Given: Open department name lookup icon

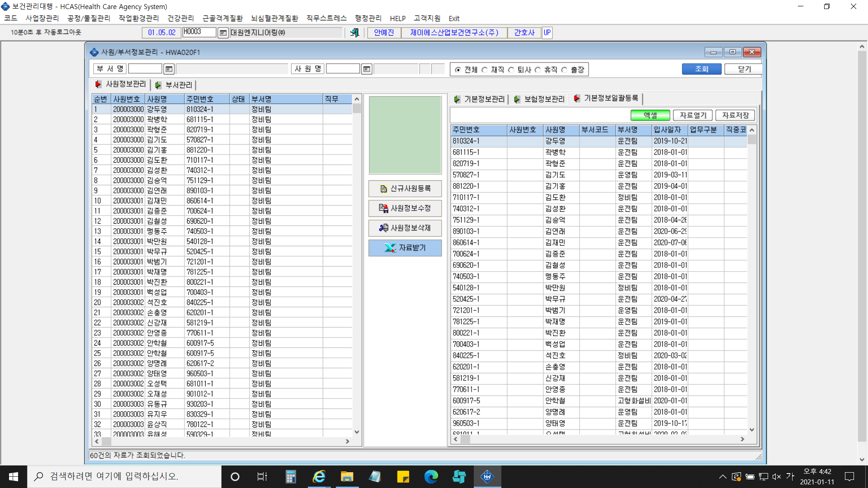Looking at the screenshot, I should click(169, 69).
